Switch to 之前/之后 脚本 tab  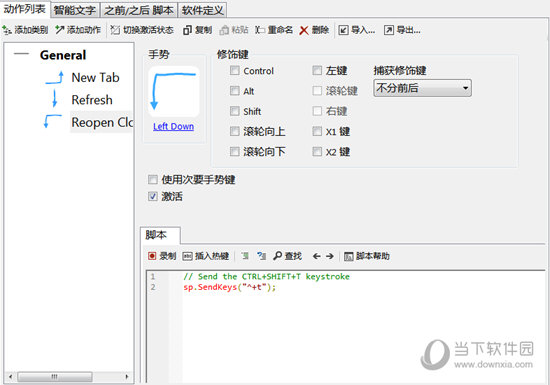139,10
